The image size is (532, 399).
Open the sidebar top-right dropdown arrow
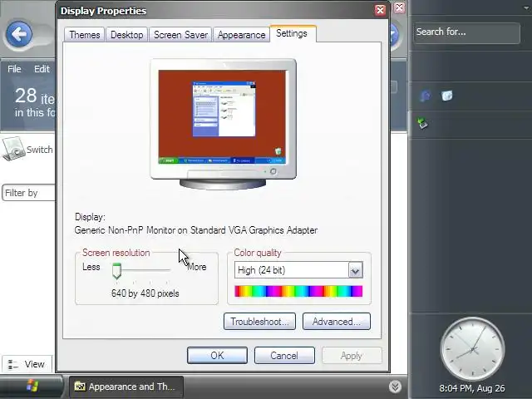pos(527,8)
